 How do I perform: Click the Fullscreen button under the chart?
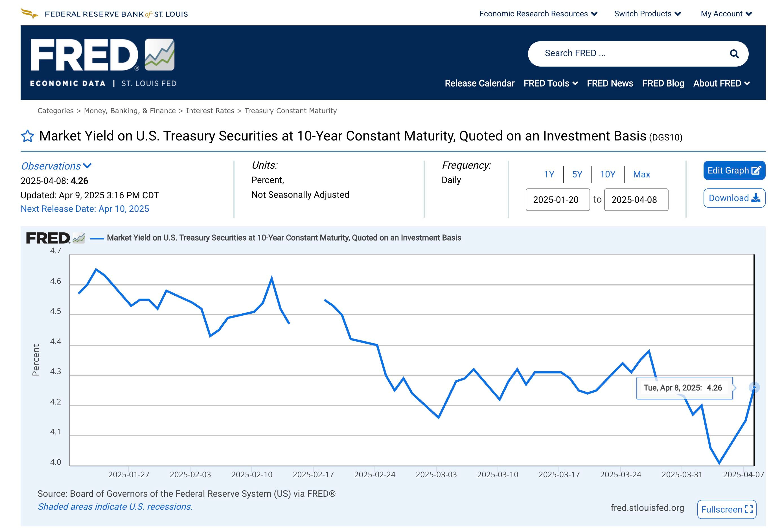[726, 509]
